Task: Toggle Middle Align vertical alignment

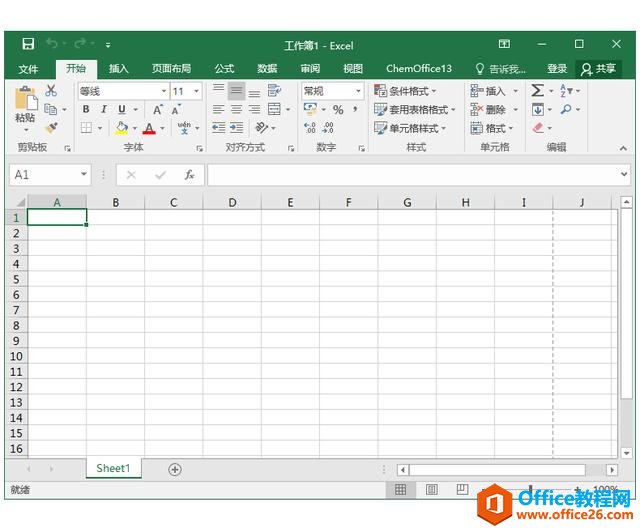Action: (x=236, y=91)
